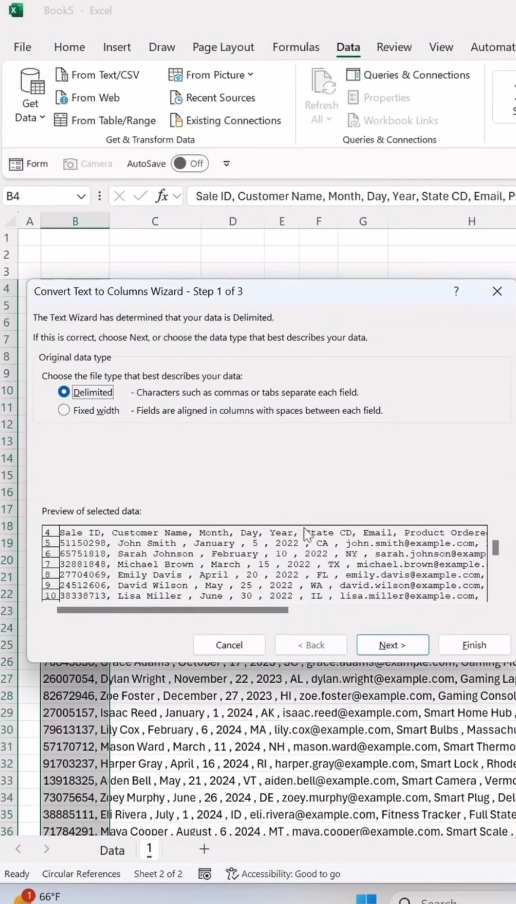Click Refresh All button
516x904 pixels.
(321, 96)
